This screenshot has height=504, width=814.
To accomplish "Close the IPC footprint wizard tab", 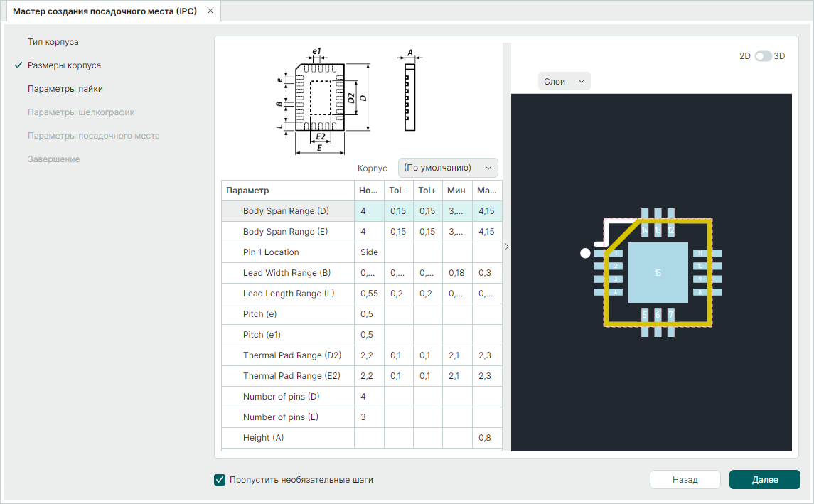I will point(210,11).
